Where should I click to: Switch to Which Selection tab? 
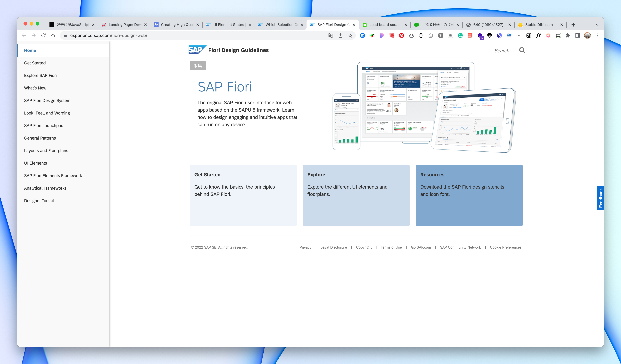281,25
